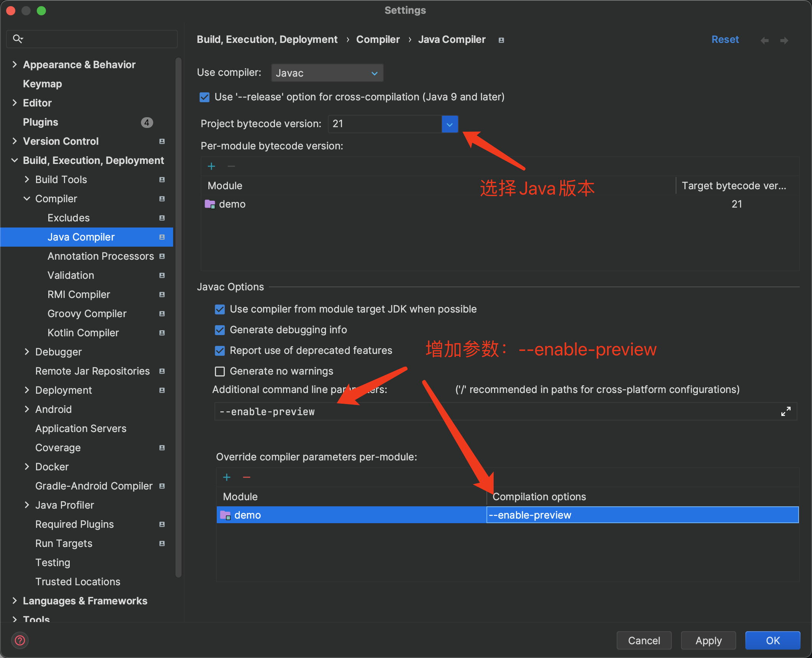812x658 pixels.
Task: Open help via the question mark icon
Action: tap(20, 640)
